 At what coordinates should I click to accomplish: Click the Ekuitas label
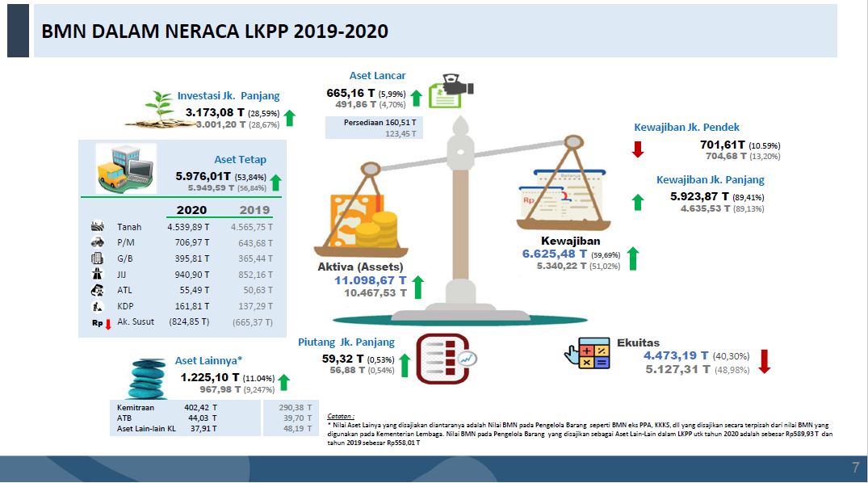[638, 342]
